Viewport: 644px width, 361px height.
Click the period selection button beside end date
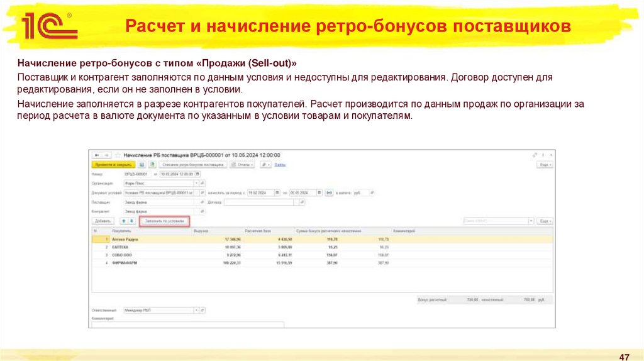point(329,192)
